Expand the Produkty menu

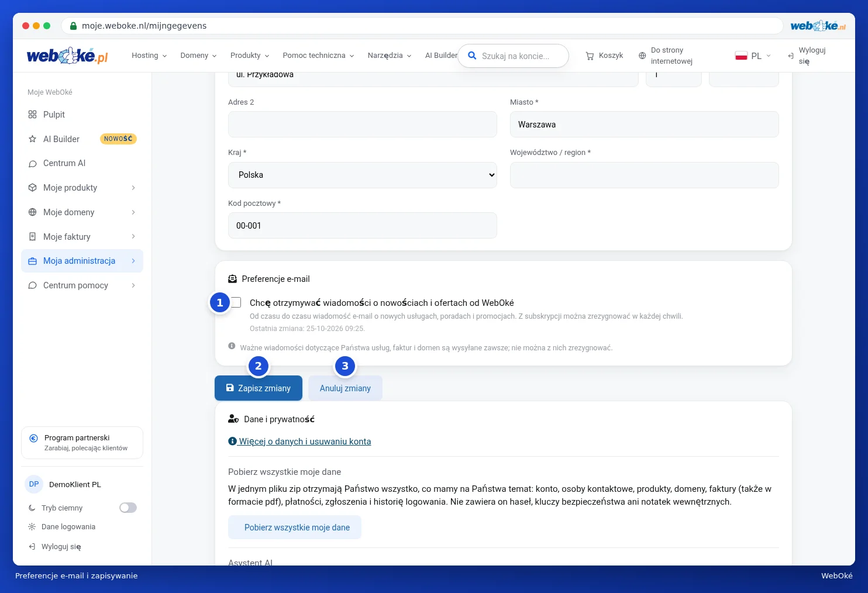[250, 56]
